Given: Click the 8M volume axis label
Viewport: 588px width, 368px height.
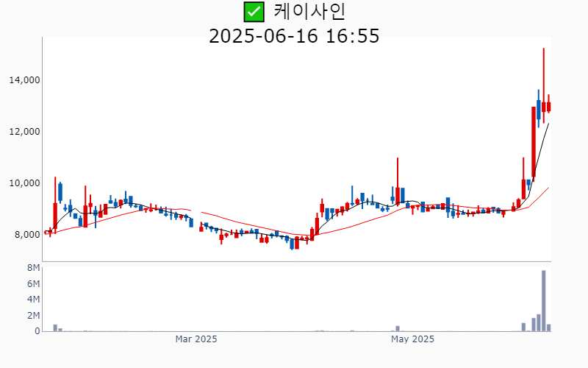Looking at the screenshot, I should point(33,268).
